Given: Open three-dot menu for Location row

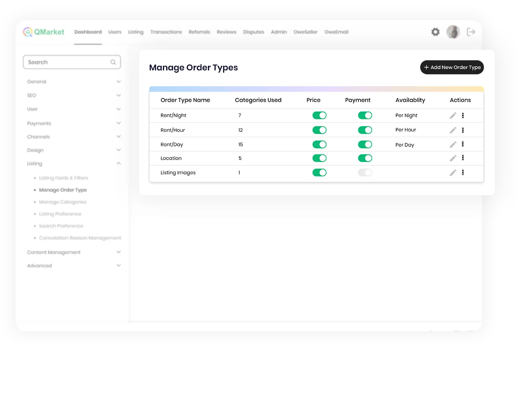Looking at the screenshot, I should point(463,158).
